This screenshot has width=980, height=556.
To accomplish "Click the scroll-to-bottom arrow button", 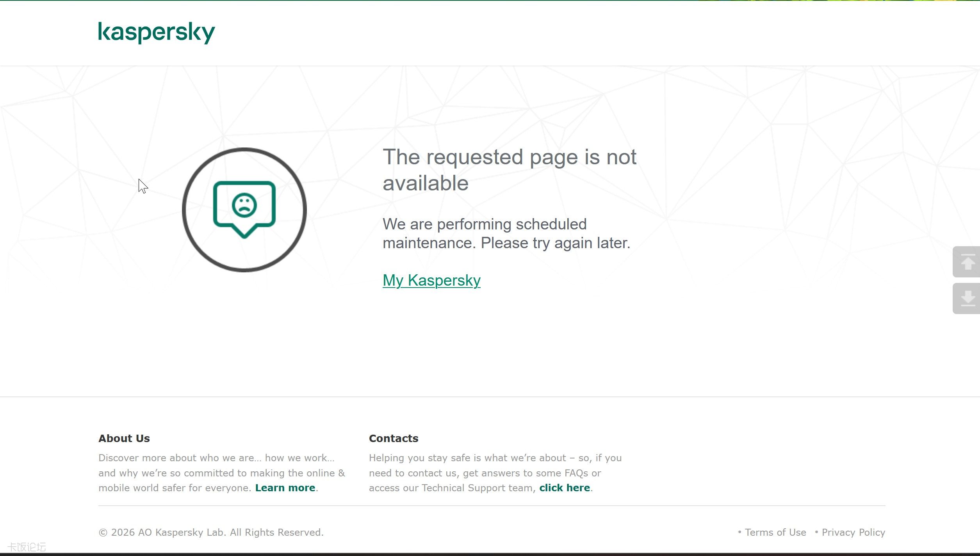I will point(966,298).
